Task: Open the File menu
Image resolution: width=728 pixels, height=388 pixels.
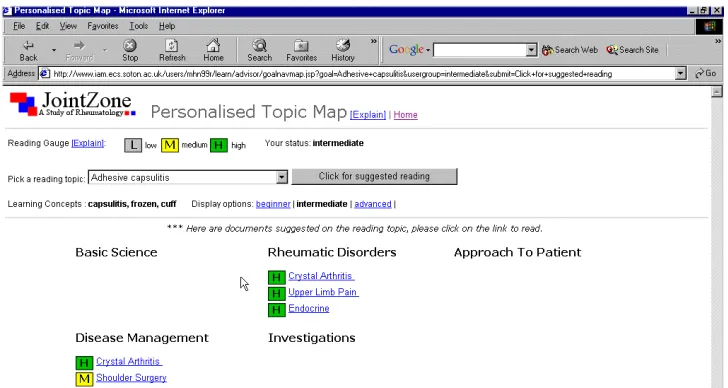Action: coord(19,26)
